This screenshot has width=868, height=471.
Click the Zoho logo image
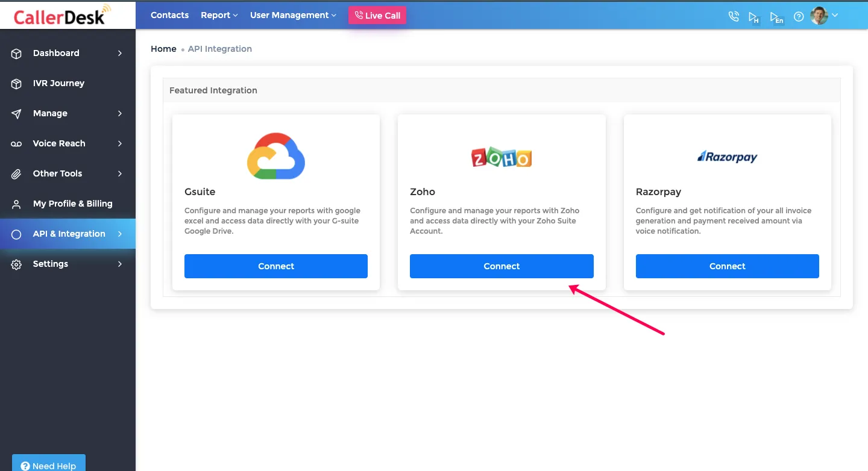point(502,157)
